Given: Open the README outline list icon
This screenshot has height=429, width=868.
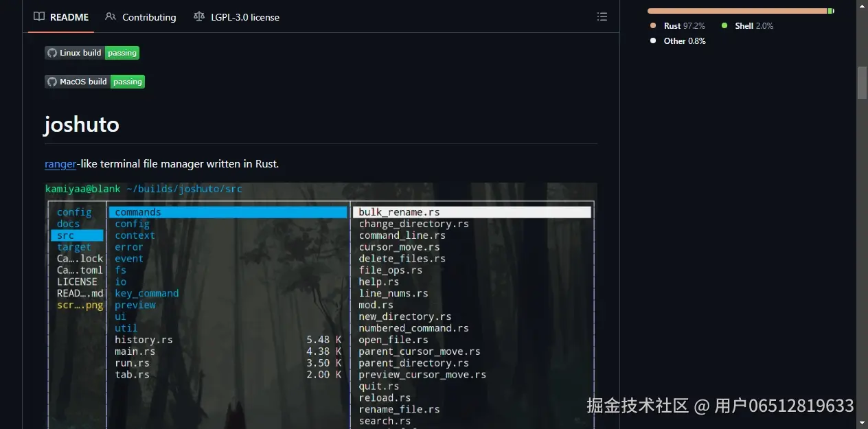Looking at the screenshot, I should pyautogui.click(x=602, y=17).
